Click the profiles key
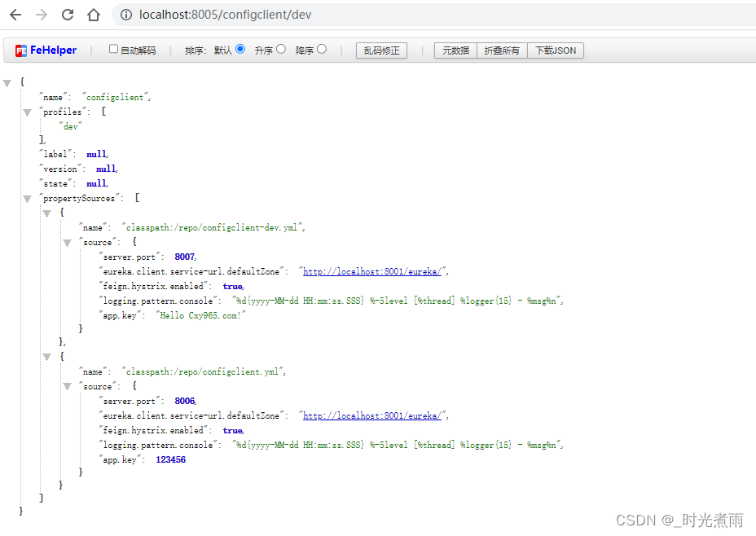 coord(63,112)
